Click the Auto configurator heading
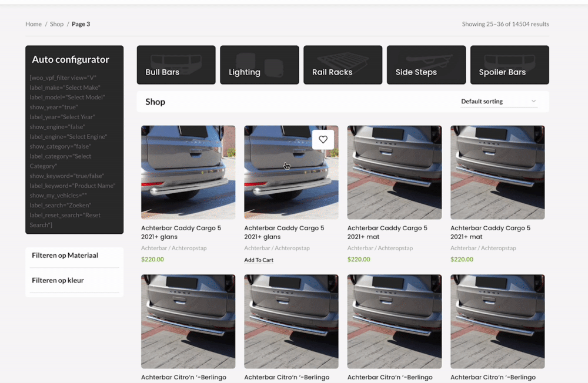 point(71,59)
